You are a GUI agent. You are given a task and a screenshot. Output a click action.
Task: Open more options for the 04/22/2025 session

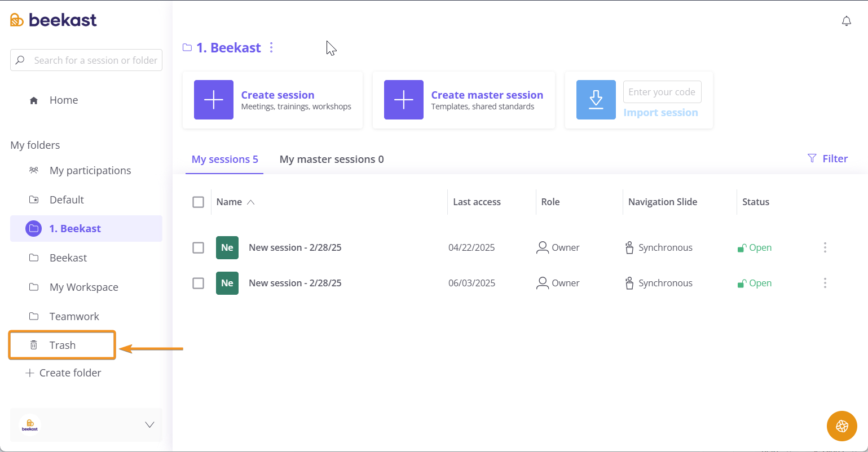click(x=825, y=247)
